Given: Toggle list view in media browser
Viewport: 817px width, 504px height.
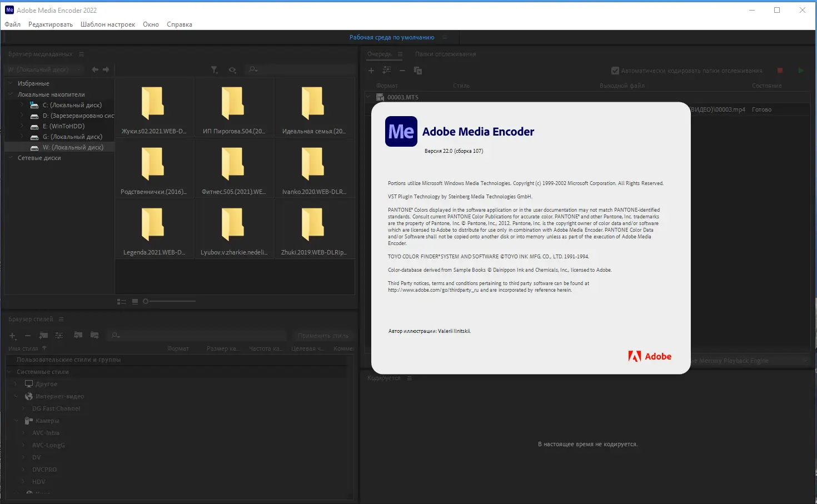Looking at the screenshot, I should [121, 301].
